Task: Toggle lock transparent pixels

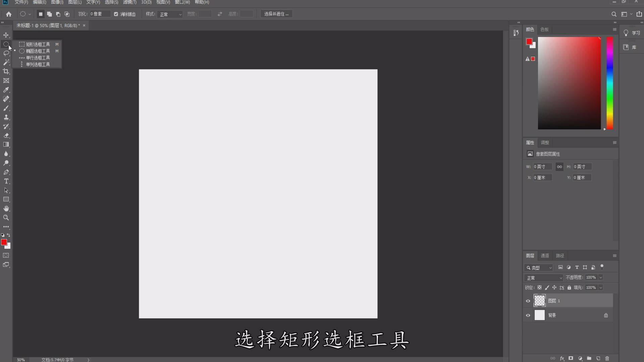Action: 539,288
